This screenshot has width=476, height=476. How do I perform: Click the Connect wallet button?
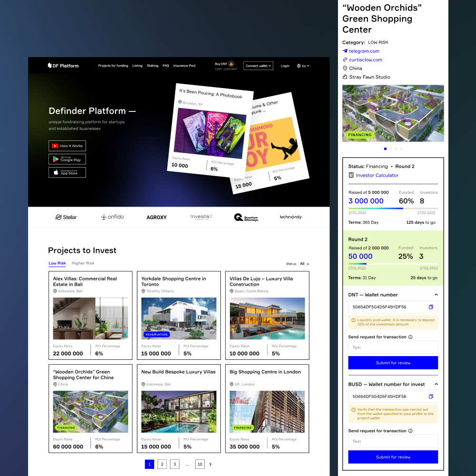coord(258,66)
